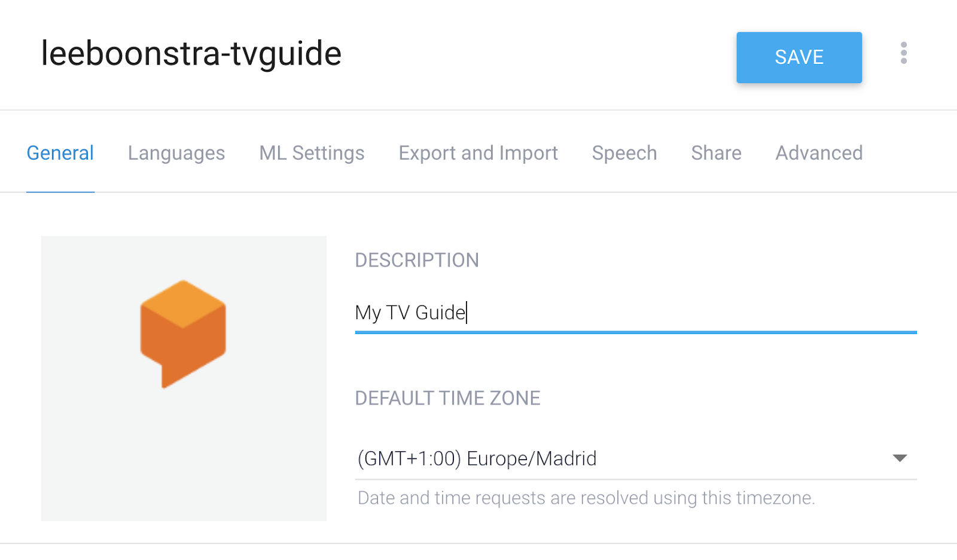Place cursor on the word 'Guide'

(x=440, y=313)
